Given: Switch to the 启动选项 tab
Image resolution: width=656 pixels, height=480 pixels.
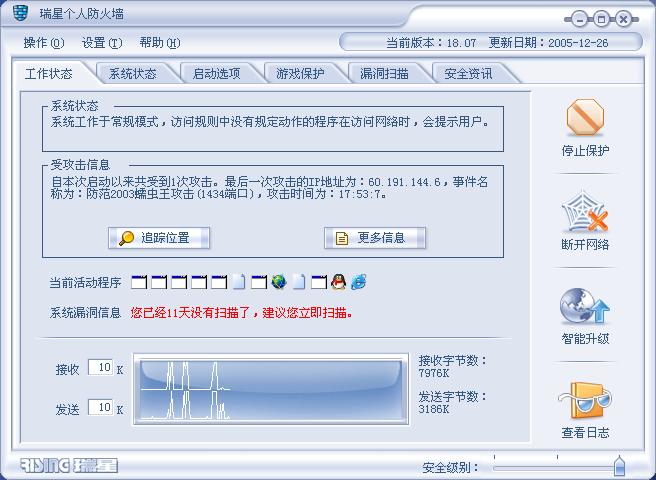Looking at the screenshot, I should [217, 74].
